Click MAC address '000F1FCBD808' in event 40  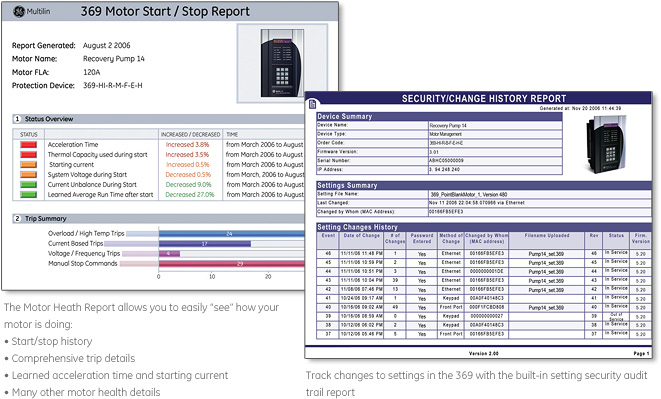486,307
